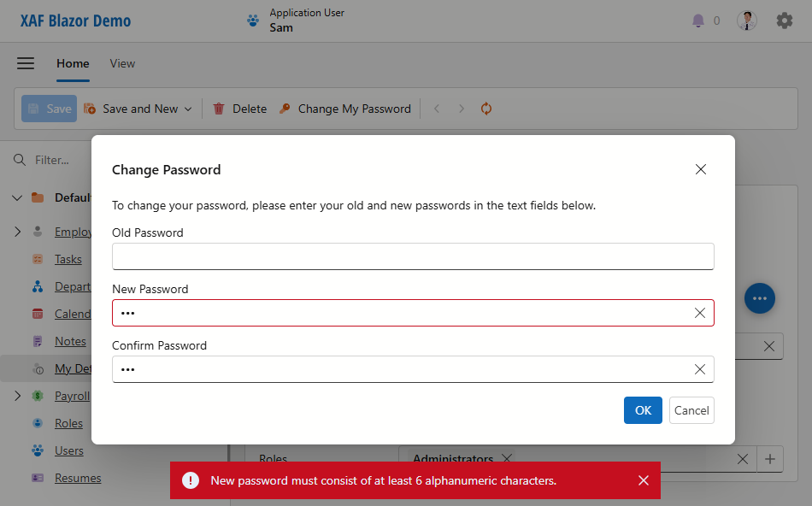The width and height of the screenshot is (812, 506).
Task: Switch to the View tab
Action: (122, 63)
